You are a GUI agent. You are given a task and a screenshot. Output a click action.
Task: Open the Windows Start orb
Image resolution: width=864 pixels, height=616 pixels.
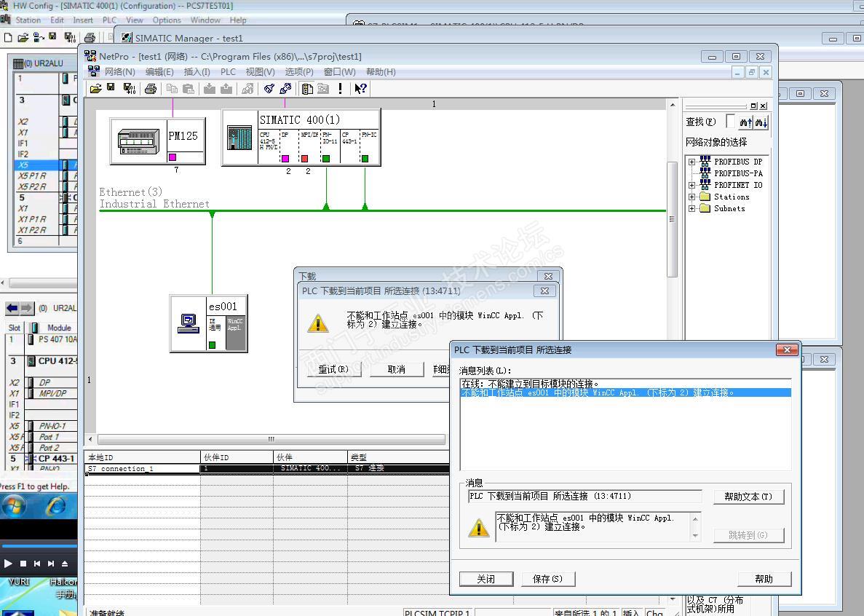(x=14, y=505)
